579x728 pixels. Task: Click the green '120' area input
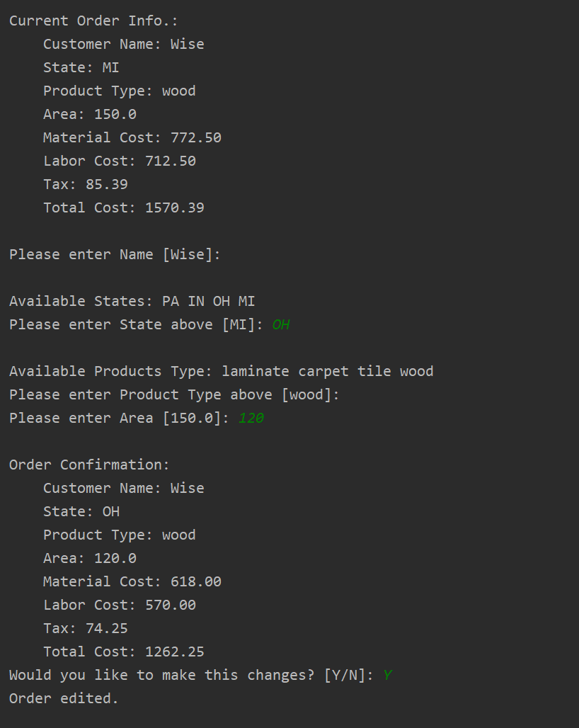click(251, 419)
